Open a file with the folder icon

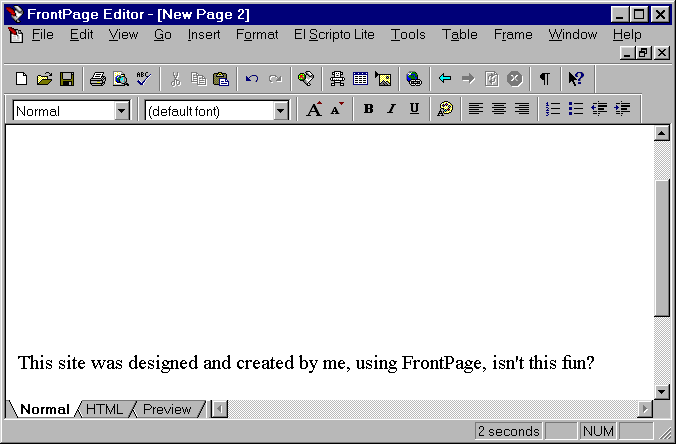tap(44, 79)
